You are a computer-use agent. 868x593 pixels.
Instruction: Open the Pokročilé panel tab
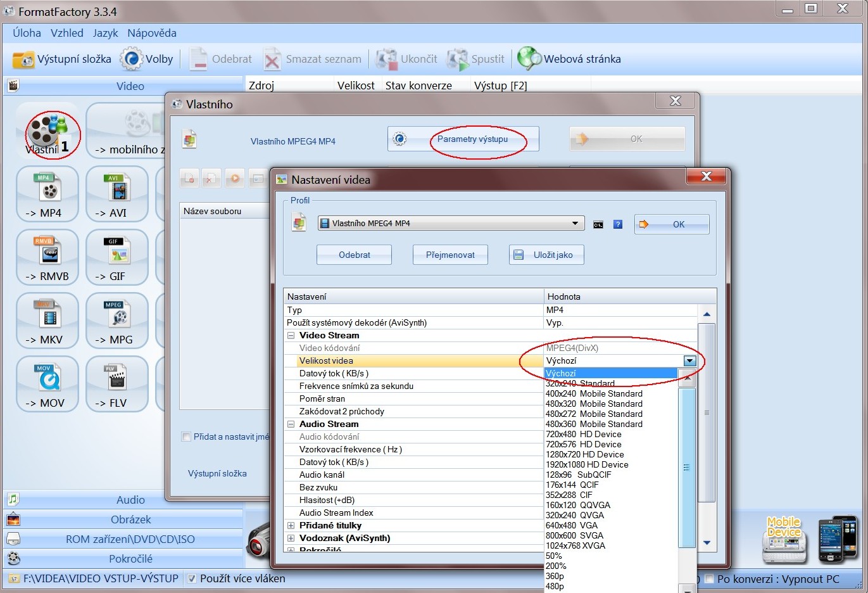click(124, 559)
